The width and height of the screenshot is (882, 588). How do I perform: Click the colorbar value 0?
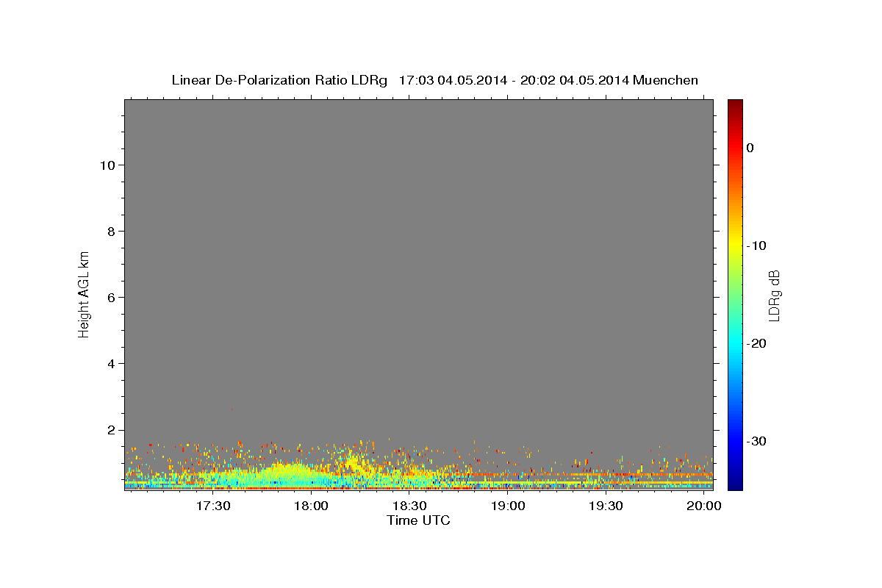[x=750, y=148]
